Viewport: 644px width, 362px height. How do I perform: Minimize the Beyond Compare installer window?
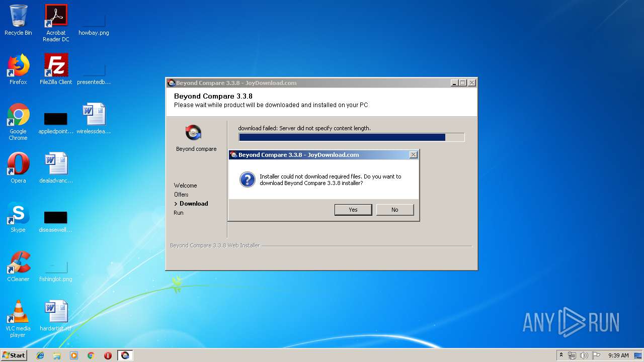point(454,83)
